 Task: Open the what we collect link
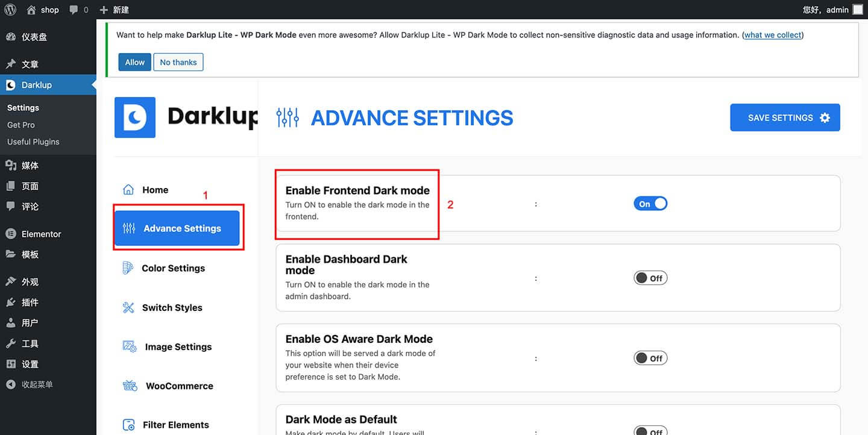pos(773,35)
